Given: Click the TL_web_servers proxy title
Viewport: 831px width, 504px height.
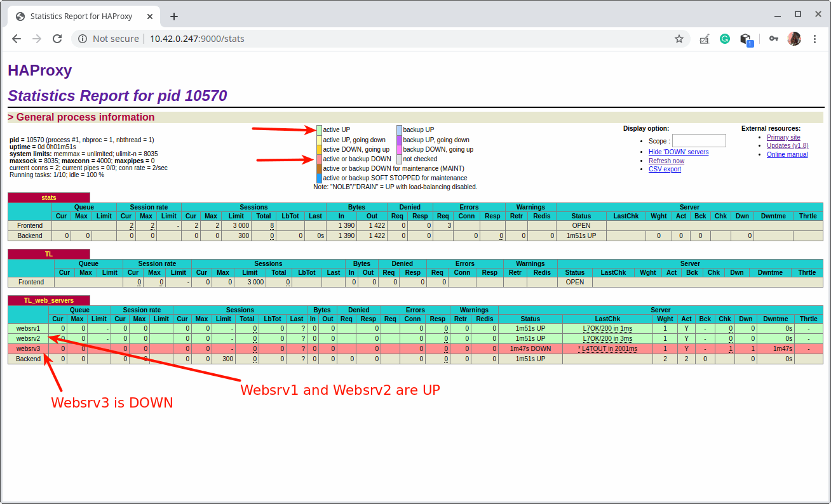Looking at the screenshot, I should pyautogui.click(x=49, y=300).
